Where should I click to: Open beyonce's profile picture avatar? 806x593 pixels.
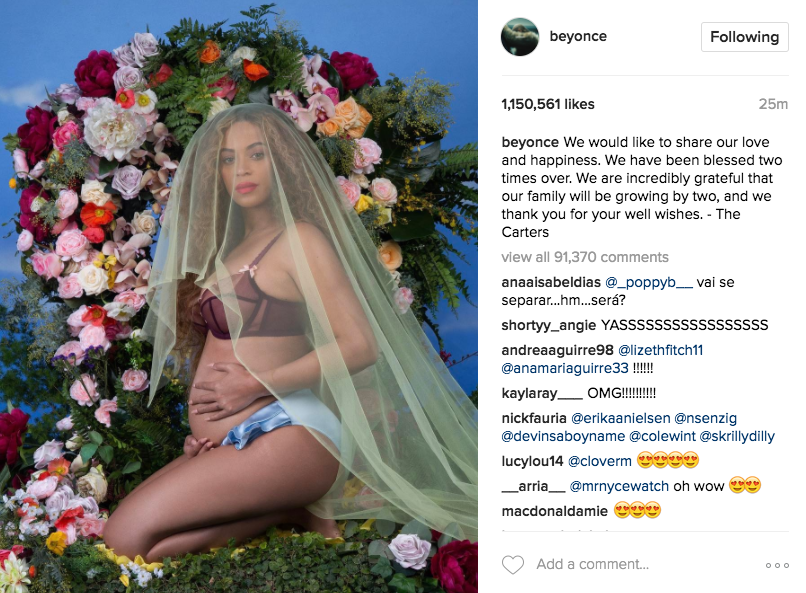[520, 37]
